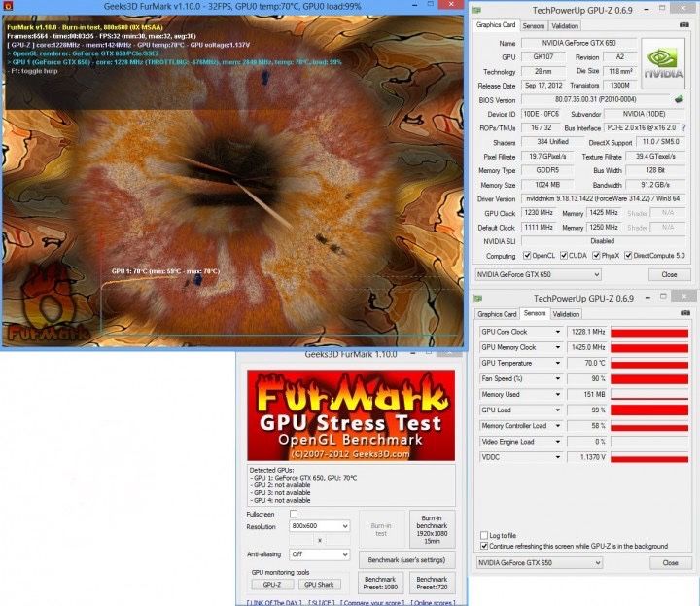Screen dimensions: 700x606
Task: Click the VDDC 1.1370 V value
Action: coord(587,457)
